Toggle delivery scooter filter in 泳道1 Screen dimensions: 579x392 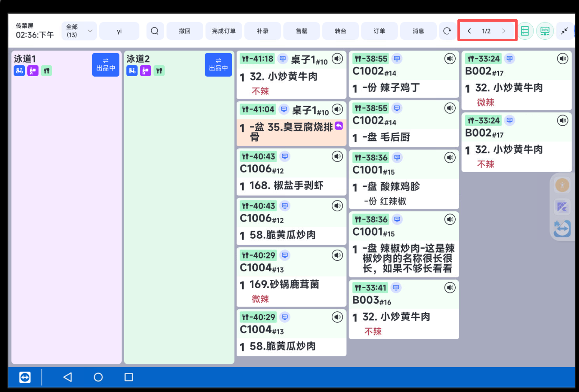click(x=19, y=71)
